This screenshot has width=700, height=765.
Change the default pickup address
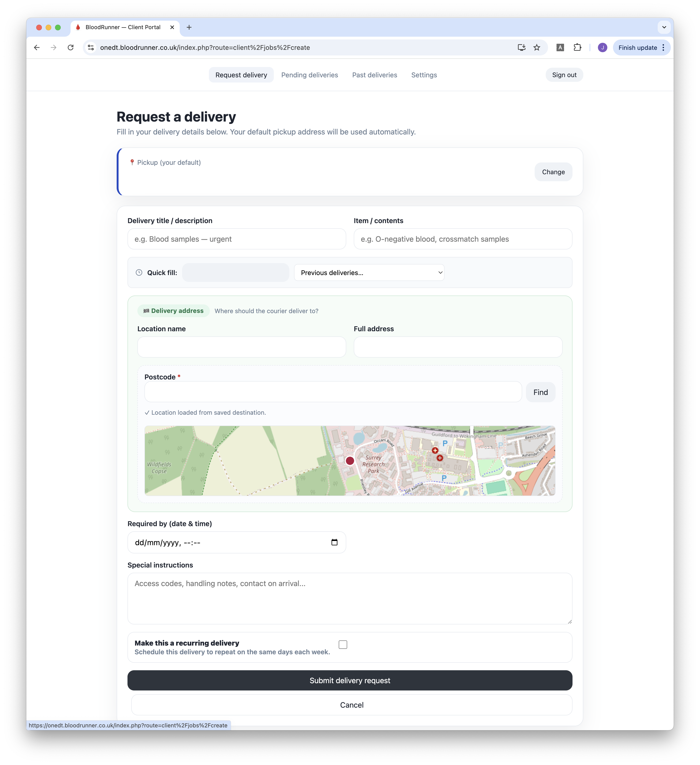tap(553, 172)
